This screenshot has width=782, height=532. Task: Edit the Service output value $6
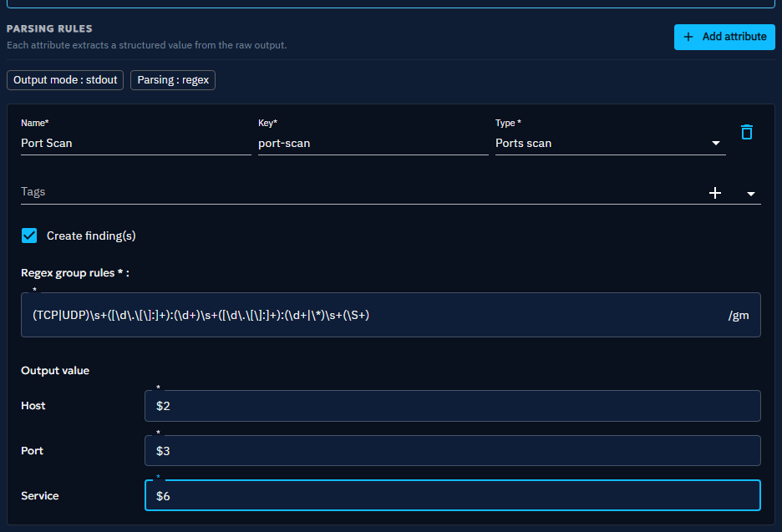coord(452,495)
